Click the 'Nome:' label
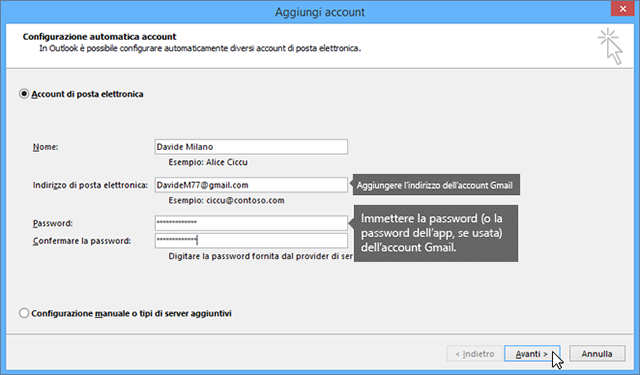The image size is (640, 375). (45, 147)
